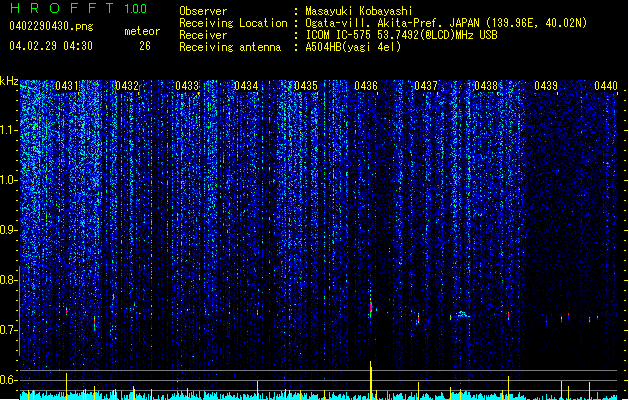629x400 pixels.
Task: Click the 0438 time marker
Action: [486, 85]
